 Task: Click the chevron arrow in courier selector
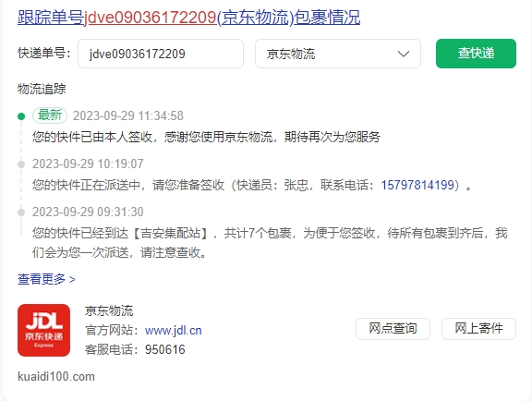404,54
